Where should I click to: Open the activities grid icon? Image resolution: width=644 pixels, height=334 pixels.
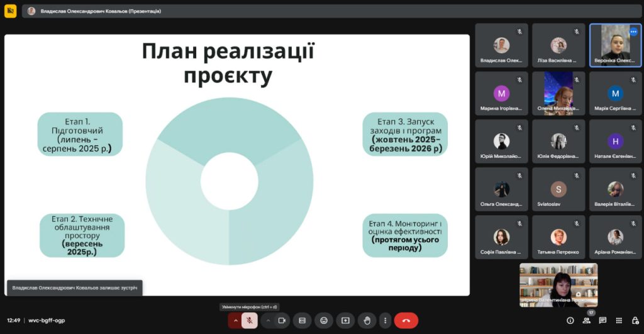(x=619, y=320)
